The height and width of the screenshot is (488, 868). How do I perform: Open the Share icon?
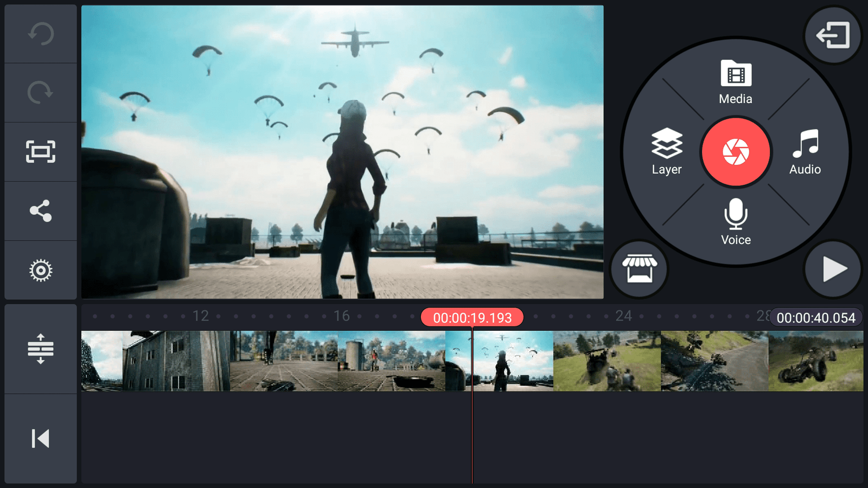pyautogui.click(x=41, y=211)
